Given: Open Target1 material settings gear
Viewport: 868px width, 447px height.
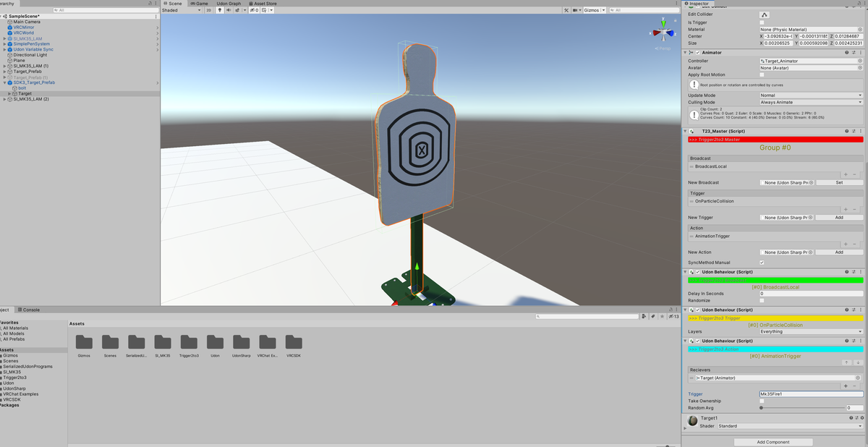Looking at the screenshot, I should coord(861,418).
